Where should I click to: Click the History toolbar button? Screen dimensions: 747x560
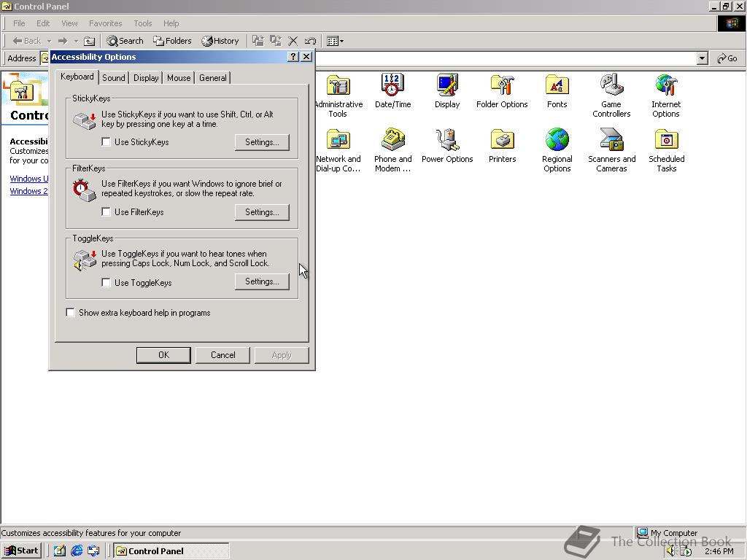(x=220, y=41)
